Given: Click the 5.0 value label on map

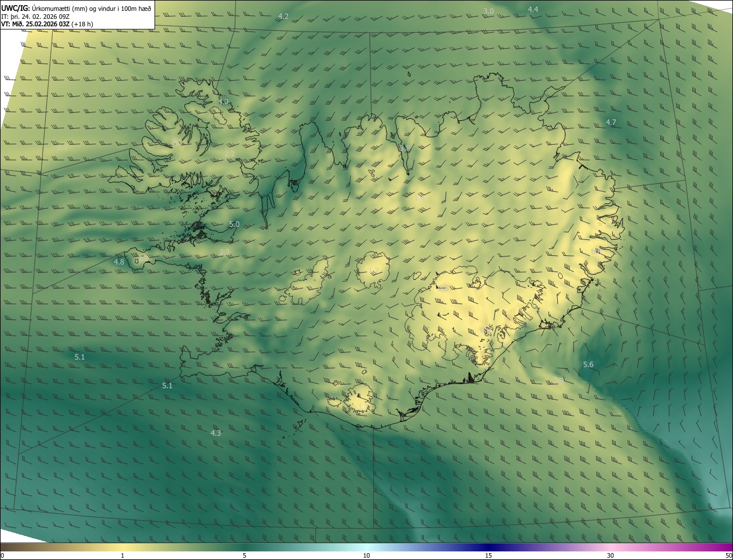Looking at the screenshot, I should click(234, 224).
